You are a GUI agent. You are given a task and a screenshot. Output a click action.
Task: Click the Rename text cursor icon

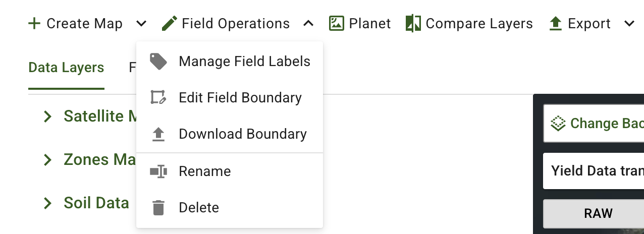coord(158,171)
